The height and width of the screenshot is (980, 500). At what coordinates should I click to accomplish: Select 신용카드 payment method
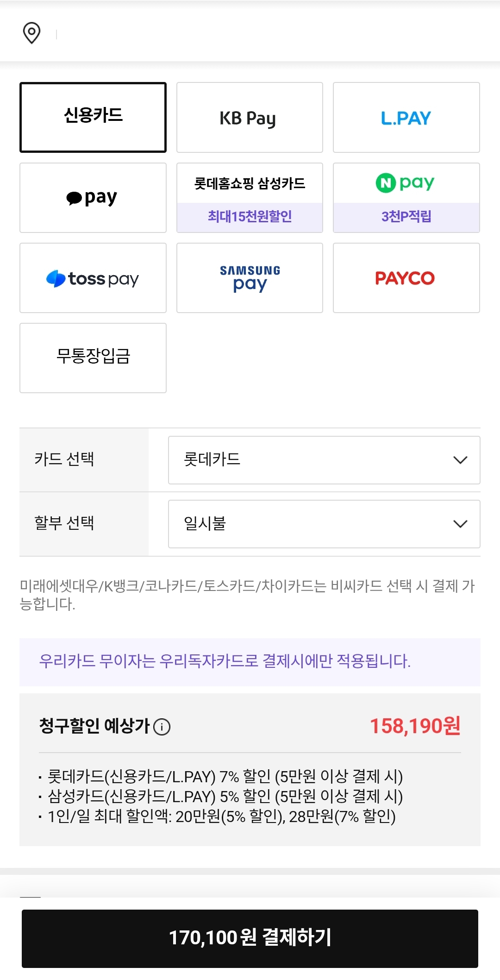click(x=93, y=118)
